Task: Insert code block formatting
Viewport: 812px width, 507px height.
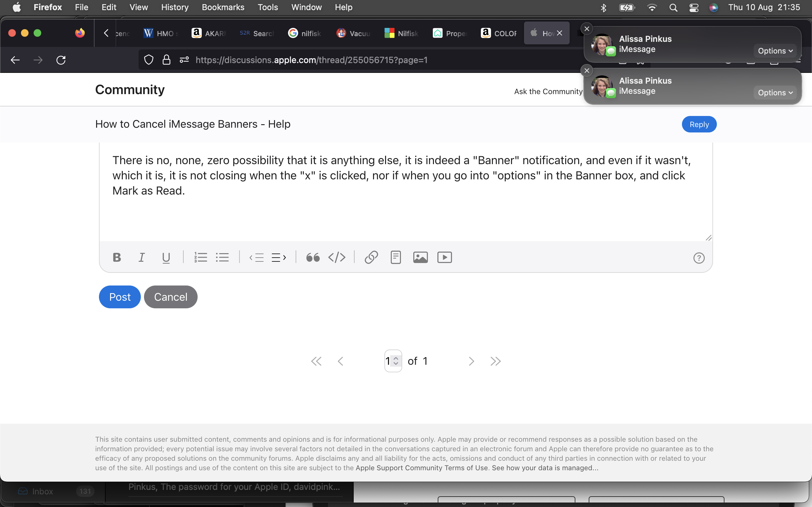Action: coord(337,258)
